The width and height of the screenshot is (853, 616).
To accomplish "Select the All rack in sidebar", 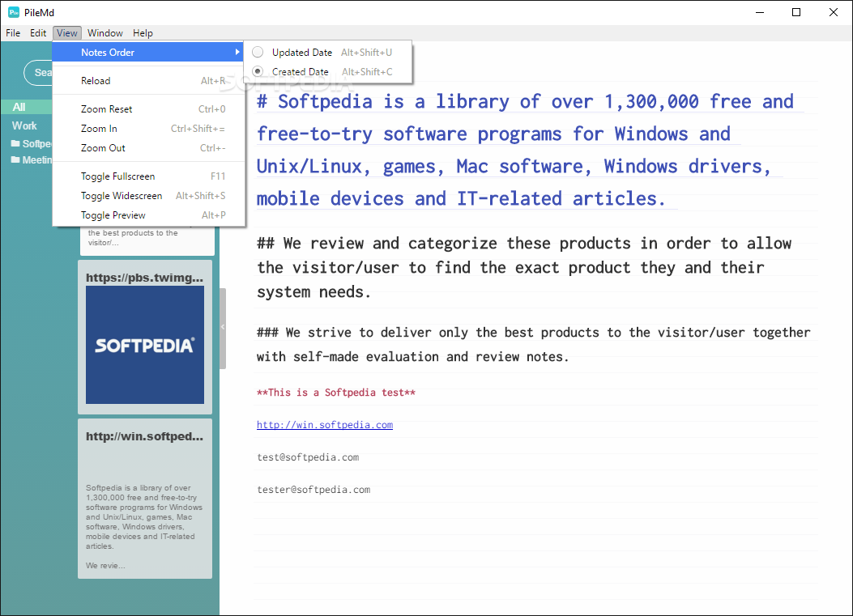I will click(x=26, y=107).
